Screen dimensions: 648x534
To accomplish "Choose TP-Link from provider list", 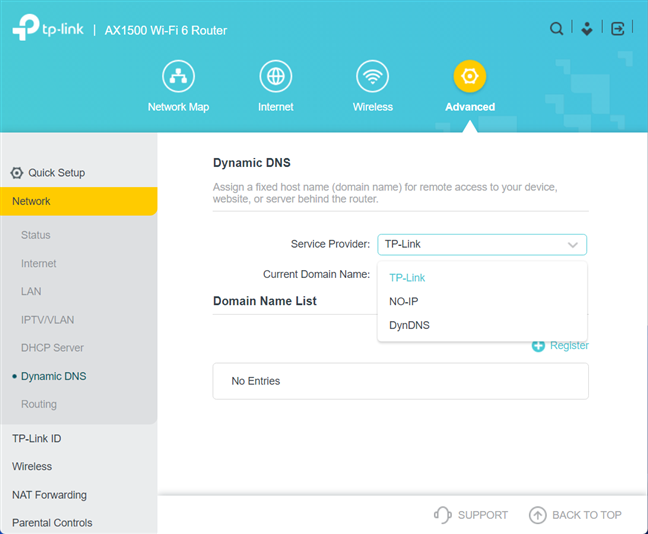I will click(482, 278).
